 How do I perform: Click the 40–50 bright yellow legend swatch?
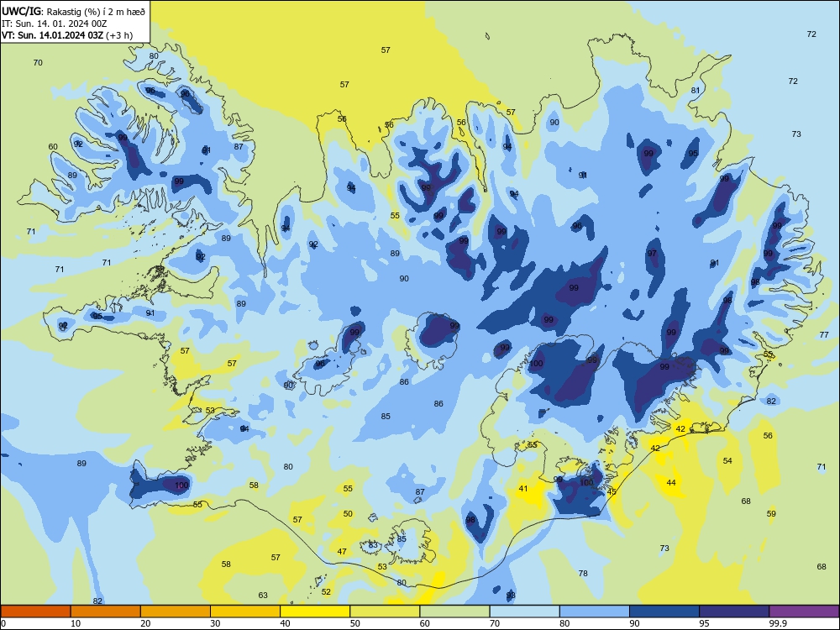[x=315, y=612]
